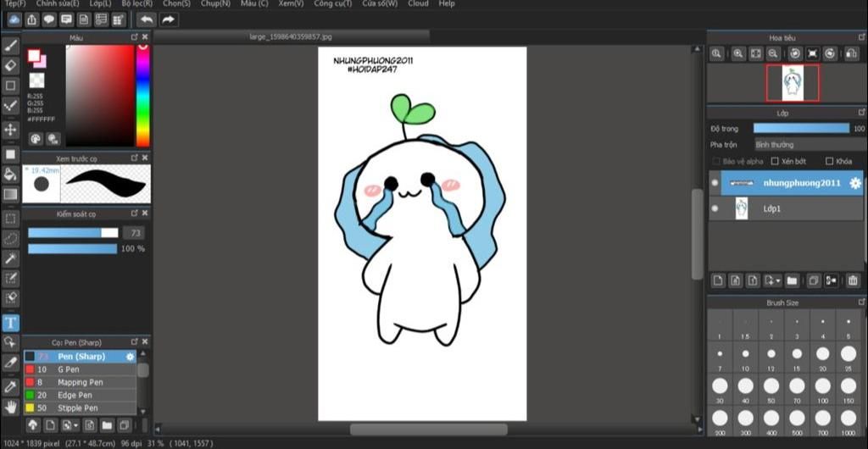Open settings gear of nhungphuong2011 layer
The width and height of the screenshot is (868, 449).
pyautogui.click(x=855, y=183)
